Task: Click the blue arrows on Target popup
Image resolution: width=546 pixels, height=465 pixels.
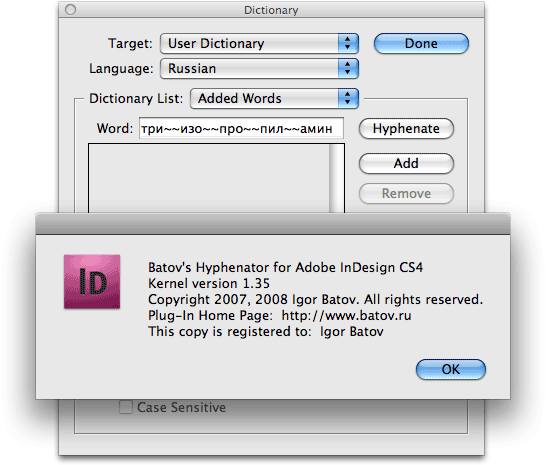Action: coord(348,44)
